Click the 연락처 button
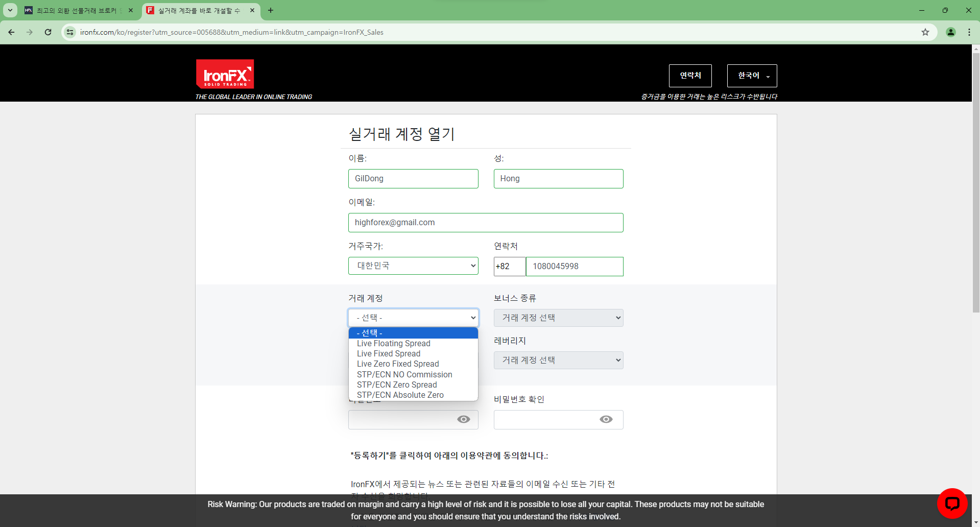This screenshot has height=527, width=980. tap(690, 75)
